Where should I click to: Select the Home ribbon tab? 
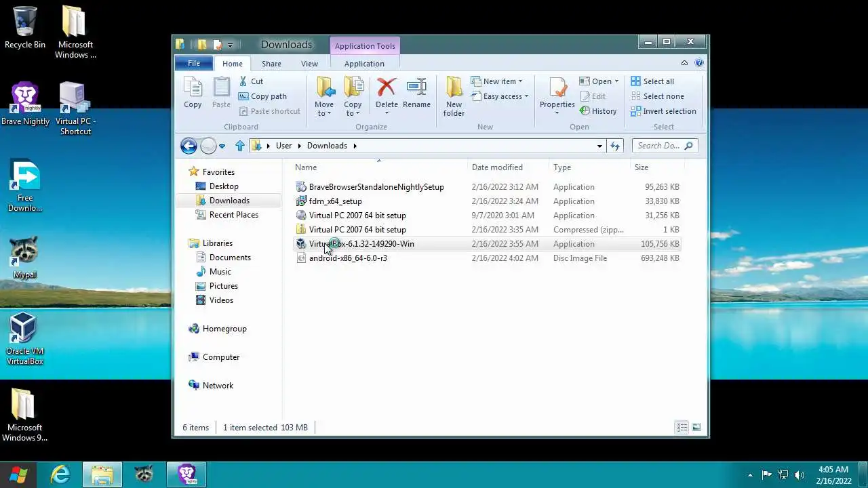[x=232, y=64]
